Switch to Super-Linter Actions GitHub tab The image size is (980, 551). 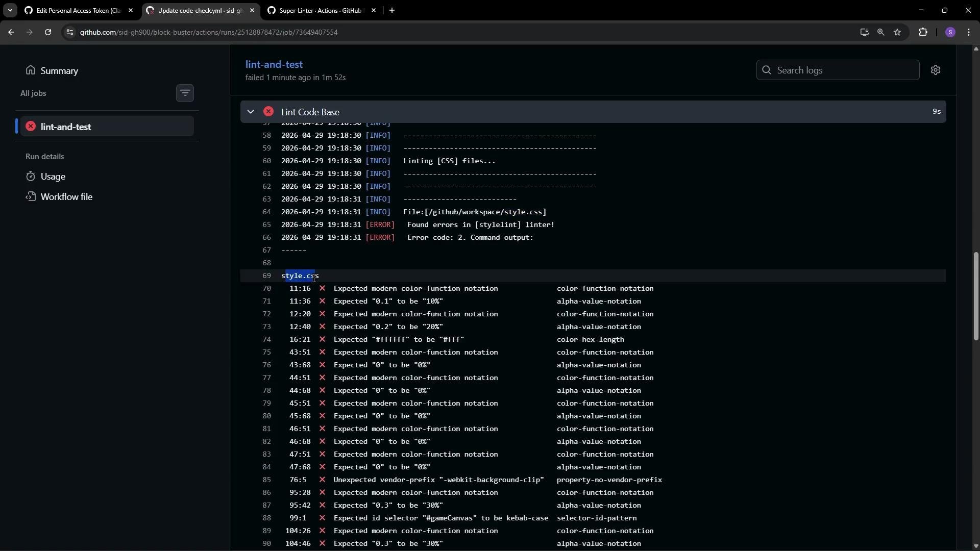click(322, 10)
